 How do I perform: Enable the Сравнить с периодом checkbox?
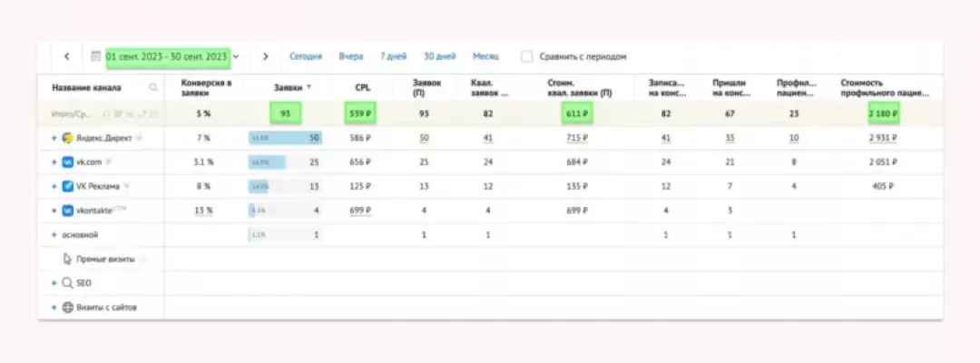point(526,56)
